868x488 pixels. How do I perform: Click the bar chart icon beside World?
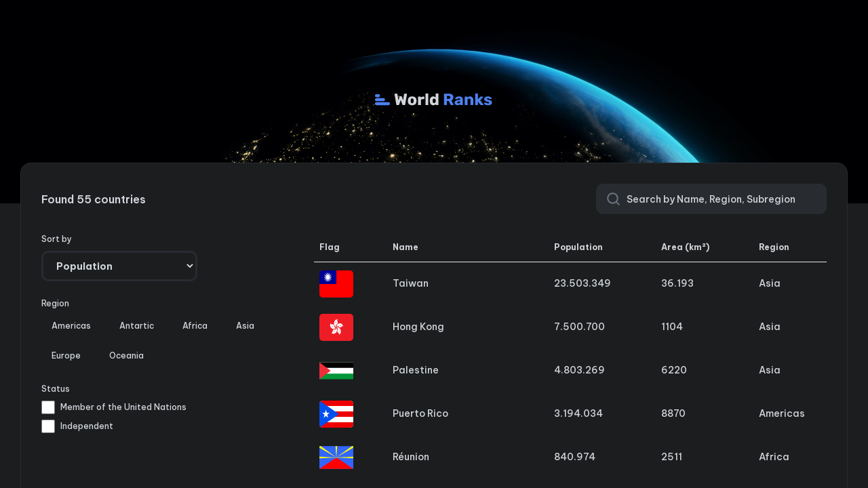[382, 99]
